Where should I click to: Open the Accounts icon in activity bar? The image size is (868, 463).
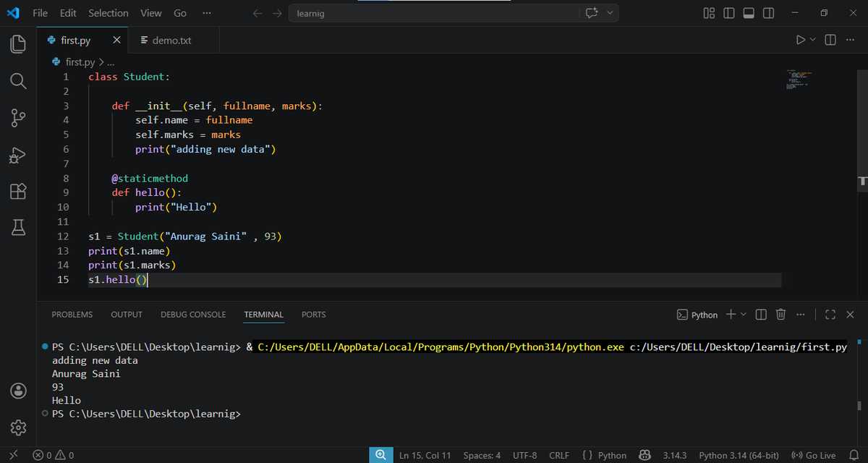coord(18,391)
